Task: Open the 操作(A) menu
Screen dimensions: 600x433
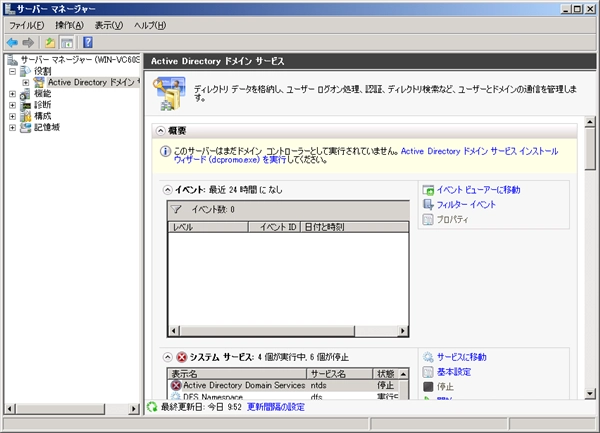Action: [69, 25]
